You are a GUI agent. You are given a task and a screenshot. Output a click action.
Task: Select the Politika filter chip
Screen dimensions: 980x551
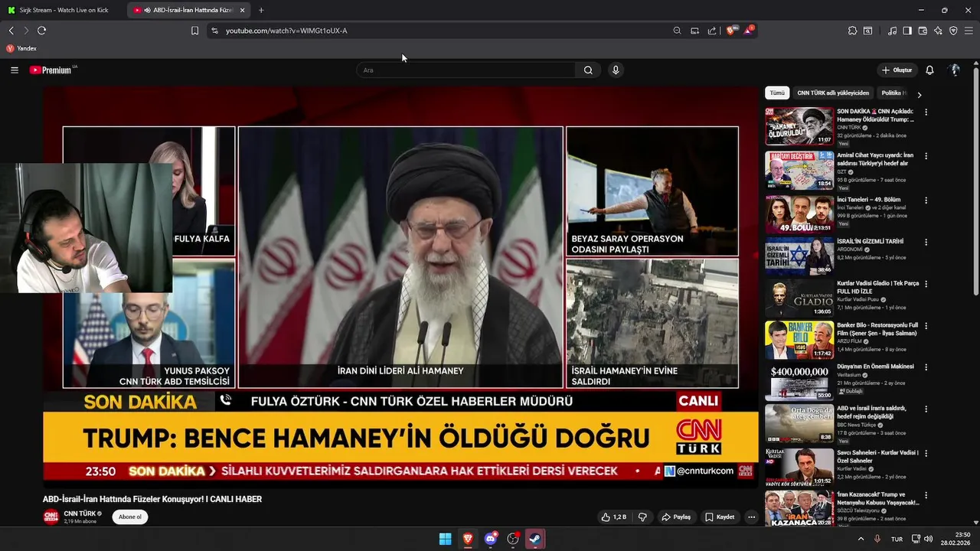[892, 93]
